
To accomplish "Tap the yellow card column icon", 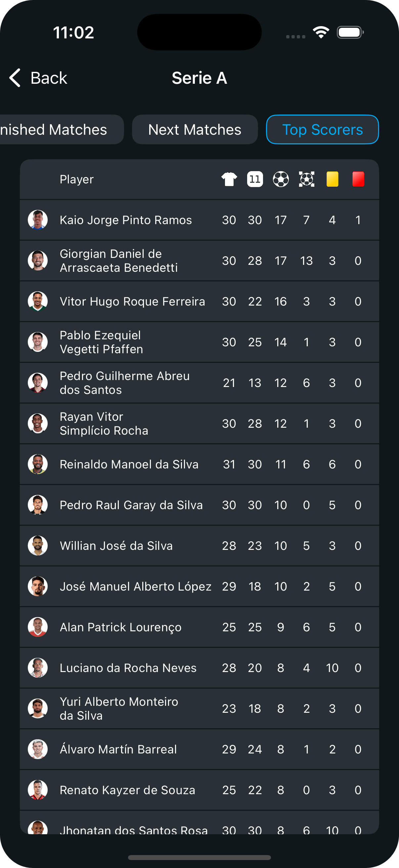I will (x=332, y=179).
